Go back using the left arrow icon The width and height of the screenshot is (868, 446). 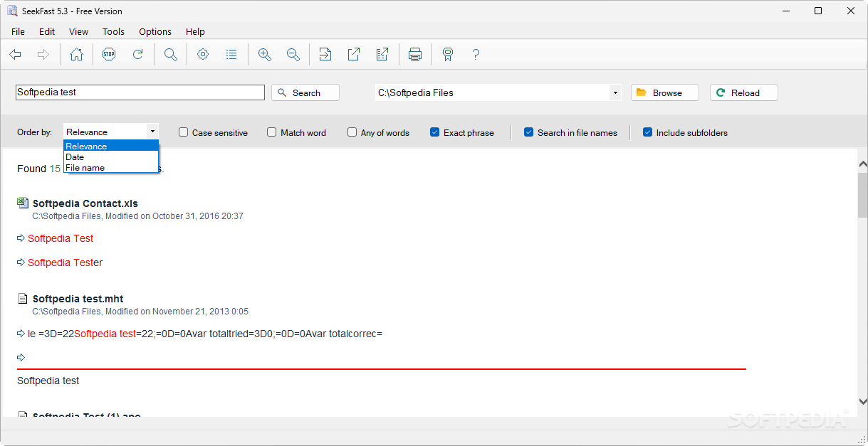click(16, 55)
